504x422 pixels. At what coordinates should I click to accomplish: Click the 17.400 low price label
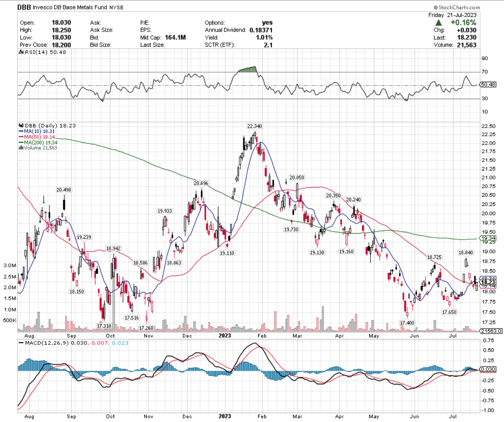coord(407,323)
